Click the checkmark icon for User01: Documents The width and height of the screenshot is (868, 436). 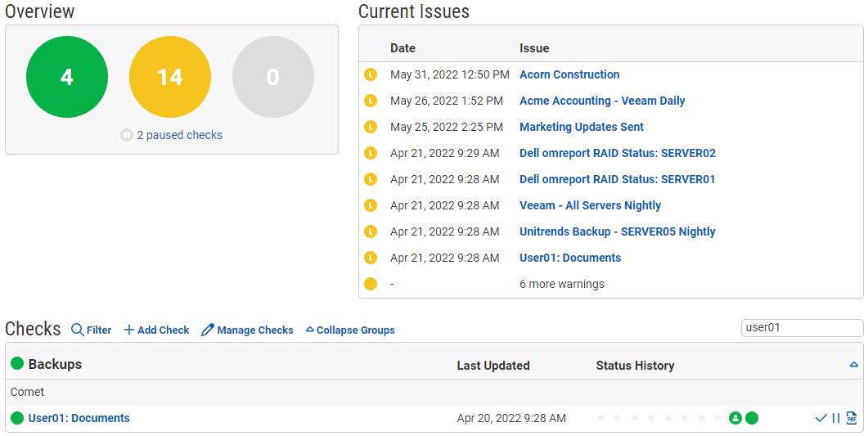[821, 418]
